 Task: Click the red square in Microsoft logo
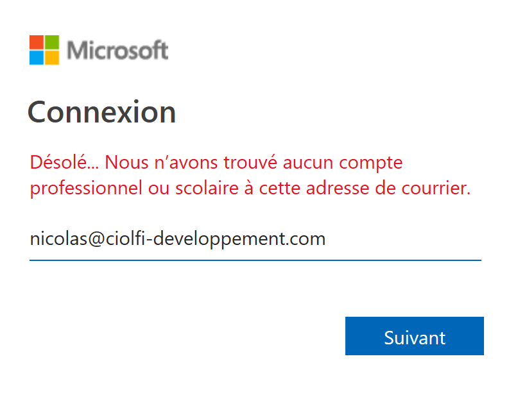point(37,42)
